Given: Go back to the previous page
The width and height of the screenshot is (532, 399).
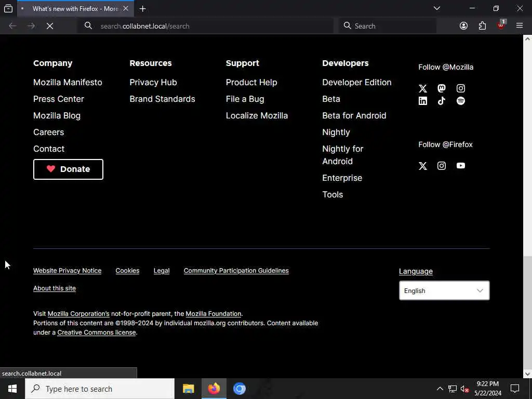Looking at the screenshot, I should pyautogui.click(x=12, y=26).
